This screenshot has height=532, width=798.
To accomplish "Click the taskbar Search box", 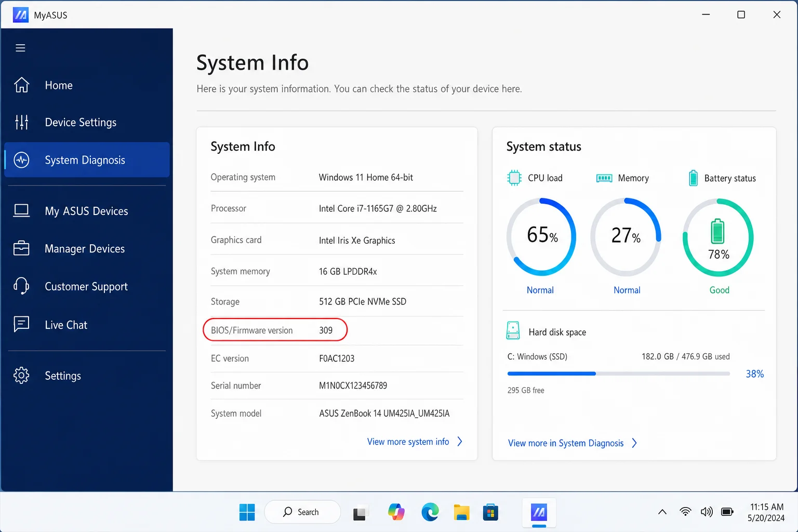I will pos(302,512).
